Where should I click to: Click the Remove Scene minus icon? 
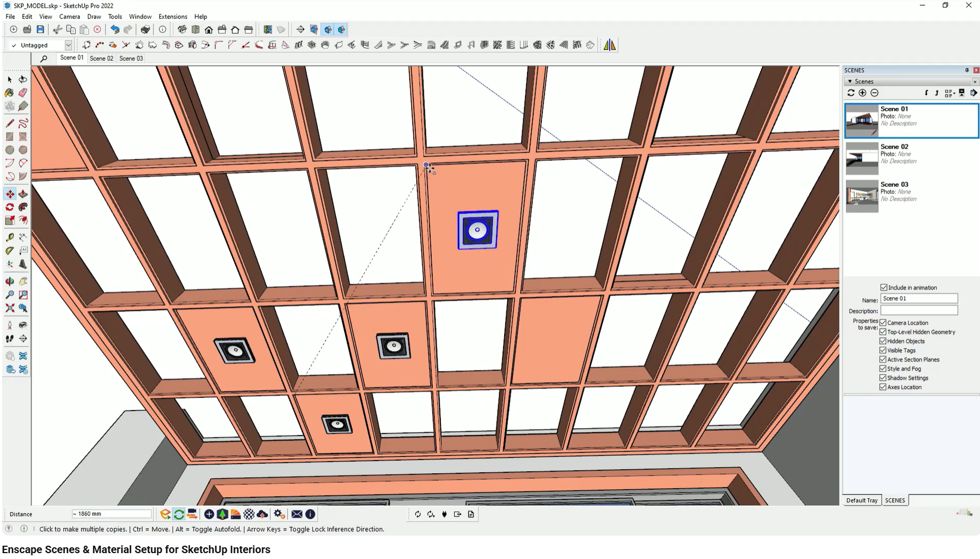875,93
